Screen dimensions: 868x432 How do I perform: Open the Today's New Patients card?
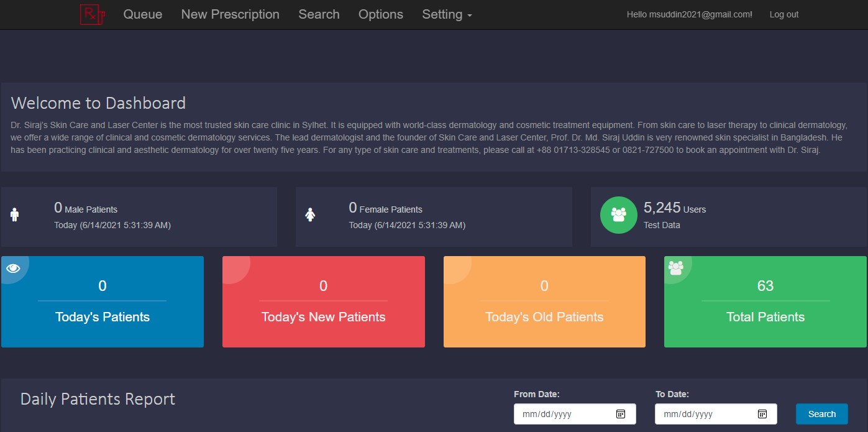coord(324,302)
